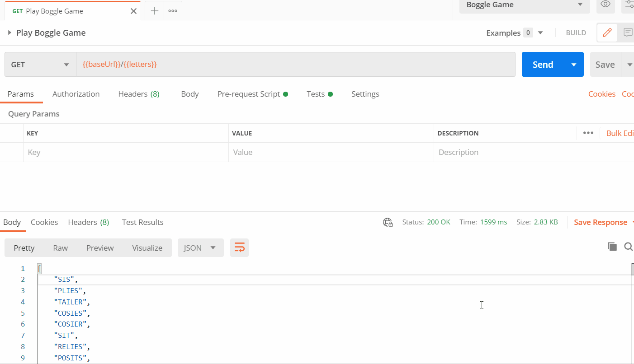Open the Examples dropdown
The height and width of the screenshot is (364, 634).
(514, 33)
